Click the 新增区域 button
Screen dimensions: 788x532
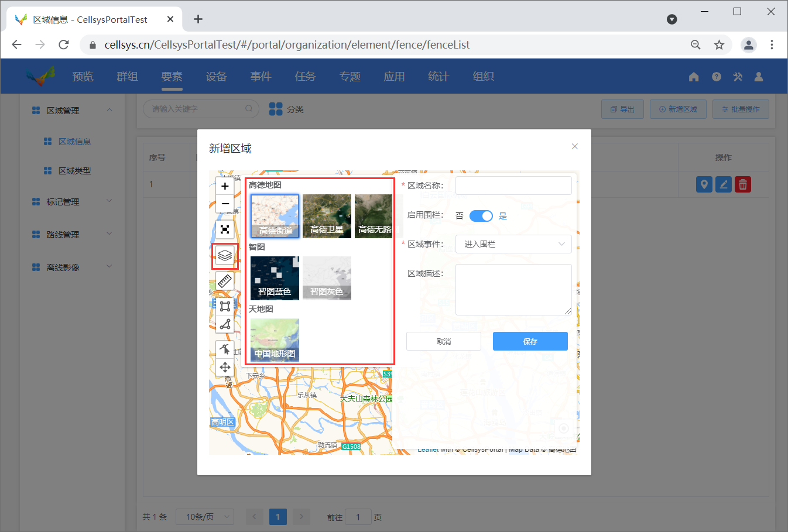tap(678, 109)
